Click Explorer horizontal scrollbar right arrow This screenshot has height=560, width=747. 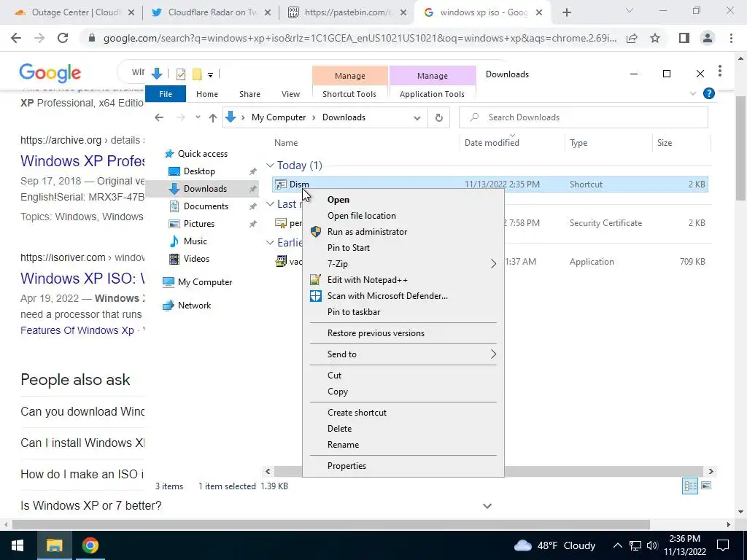point(711,472)
